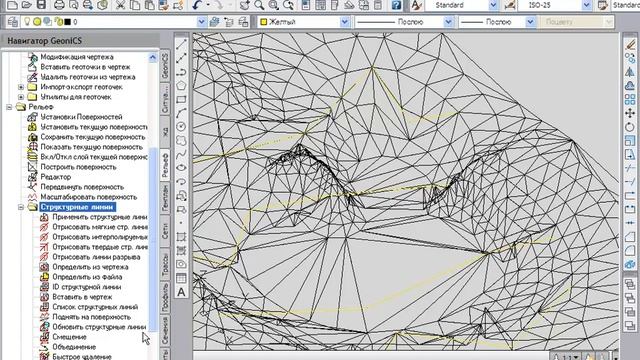Screen dimensions: 640x360
Task: Select the Spline draw tool
Action: 181,154
